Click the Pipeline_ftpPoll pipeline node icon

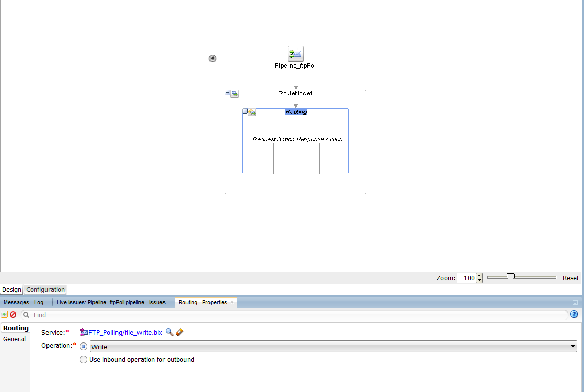pos(295,54)
